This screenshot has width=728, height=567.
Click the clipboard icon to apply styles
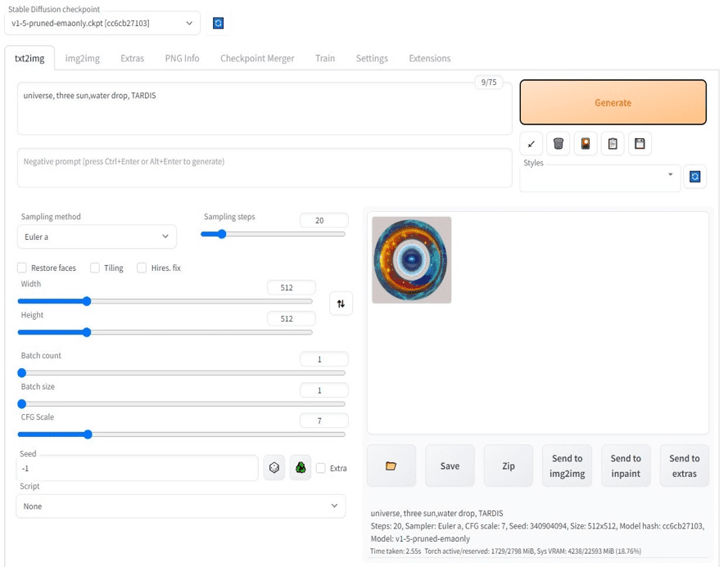click(612, 144)
